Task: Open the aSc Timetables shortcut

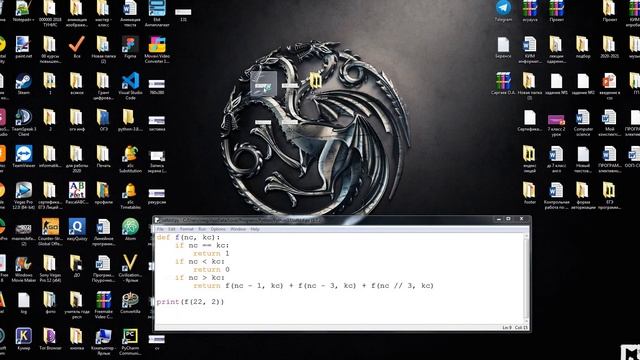Action: (x=130, y=196)
